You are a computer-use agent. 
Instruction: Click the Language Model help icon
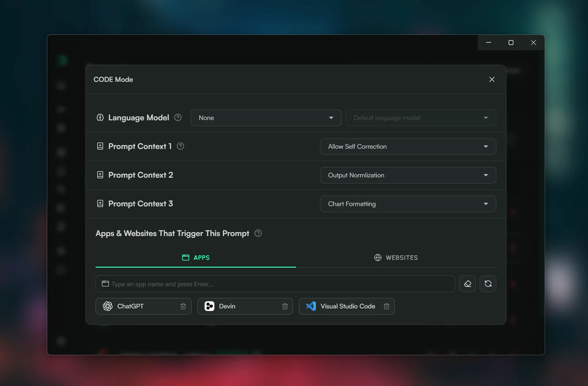pos(178,117)
